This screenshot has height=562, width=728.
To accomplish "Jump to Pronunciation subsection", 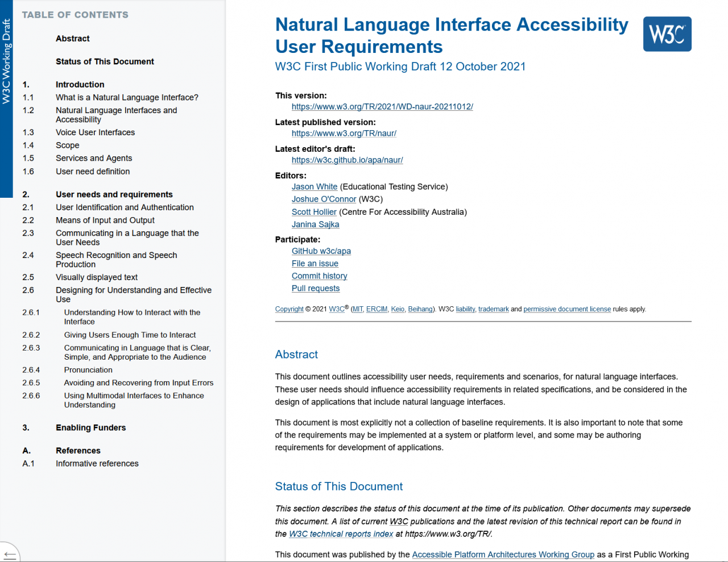I will coord(88,370).
